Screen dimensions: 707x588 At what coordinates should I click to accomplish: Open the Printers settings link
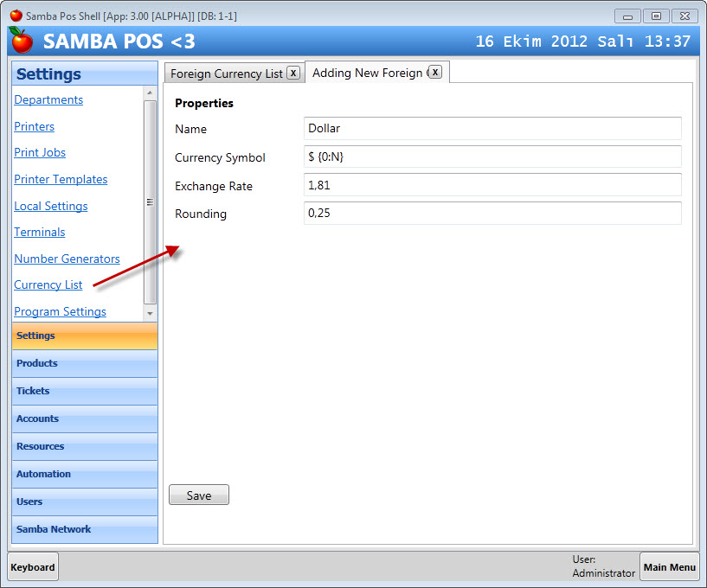(x=35, y=126)
